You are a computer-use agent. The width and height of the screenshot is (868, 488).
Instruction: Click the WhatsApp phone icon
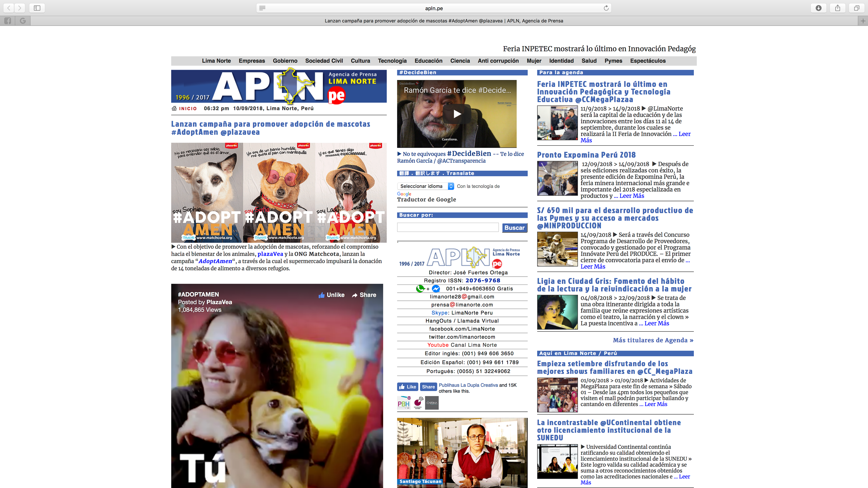pyautogui.click(x=420, y=289)
